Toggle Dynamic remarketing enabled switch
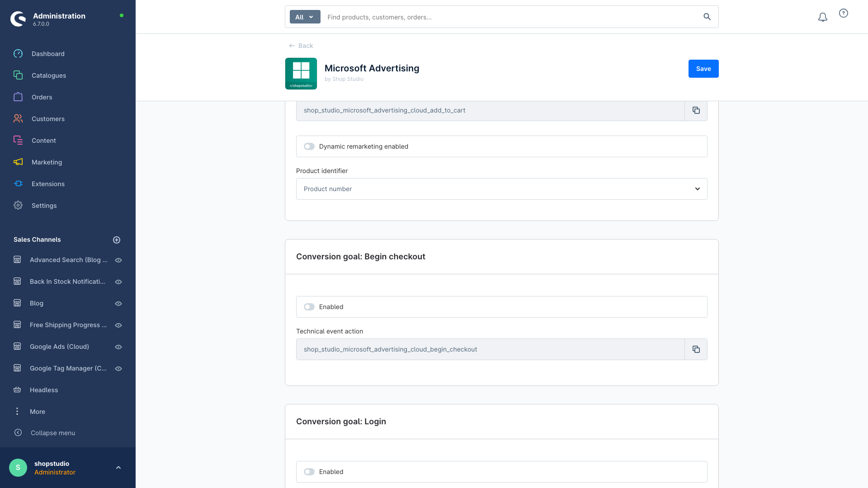This screenshot has width=868, height=488. (x=309, y=146)
